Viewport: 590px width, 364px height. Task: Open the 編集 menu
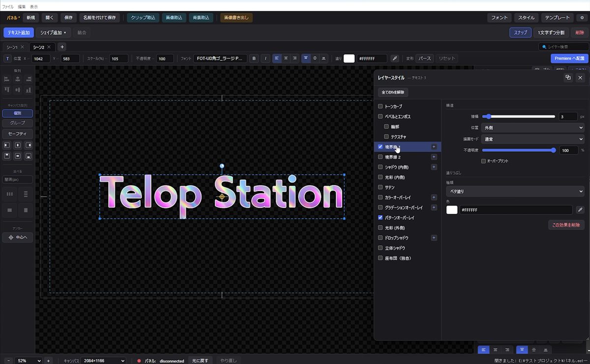point(22,7)
